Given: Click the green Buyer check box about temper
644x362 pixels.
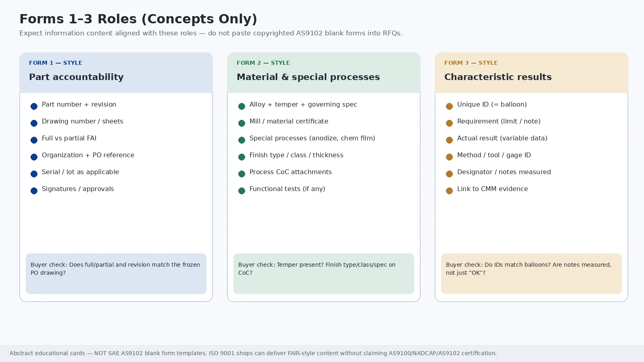Looking at the screenshot, I should pyautogui.click(x=324, y=274).
